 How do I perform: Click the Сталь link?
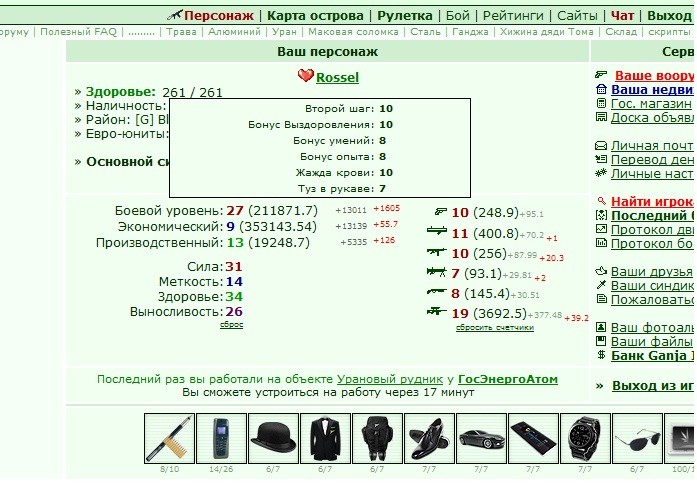tap(425, 32)
